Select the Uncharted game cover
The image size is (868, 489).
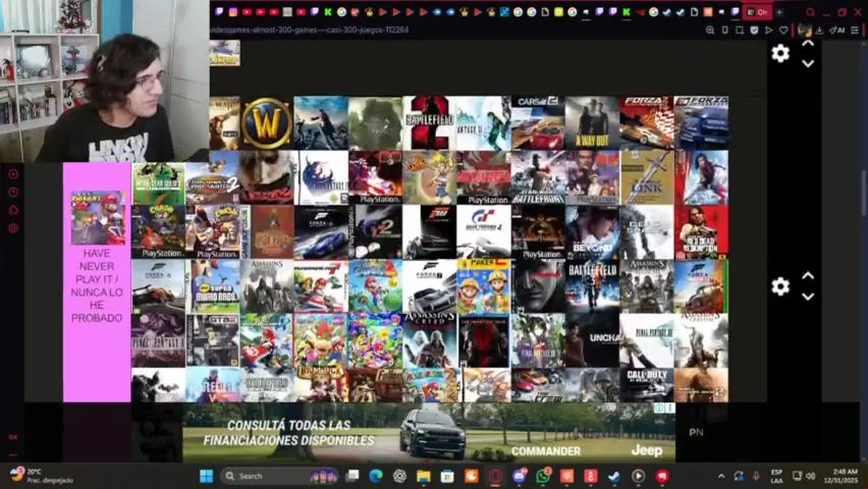pos(592,340)
